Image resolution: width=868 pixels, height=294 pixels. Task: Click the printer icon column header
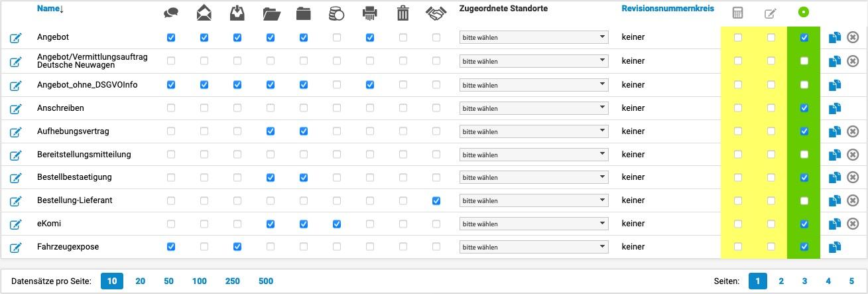(x=370, y=13)
